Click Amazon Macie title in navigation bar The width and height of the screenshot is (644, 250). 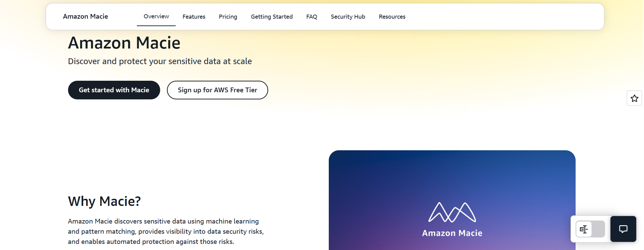85,16
